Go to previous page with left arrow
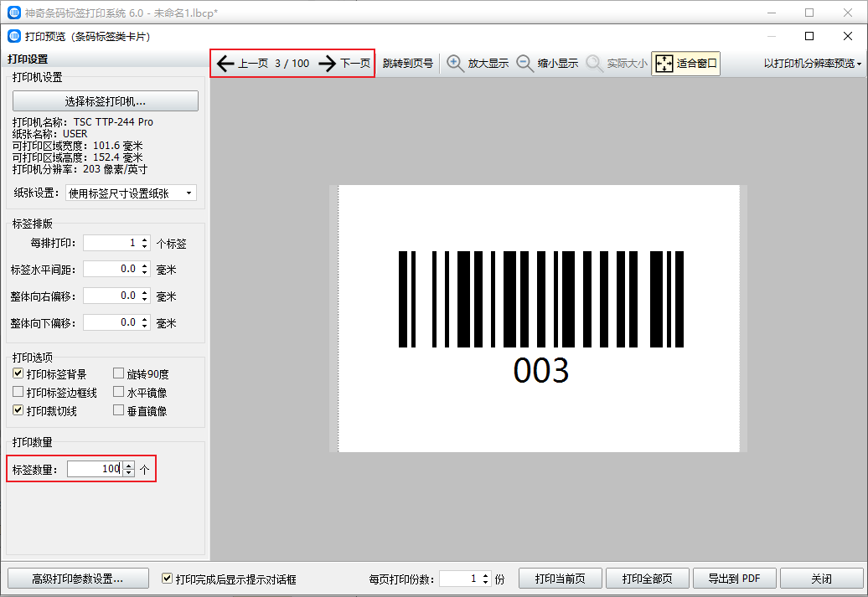868x597 pixels. (x=225, y=64)
